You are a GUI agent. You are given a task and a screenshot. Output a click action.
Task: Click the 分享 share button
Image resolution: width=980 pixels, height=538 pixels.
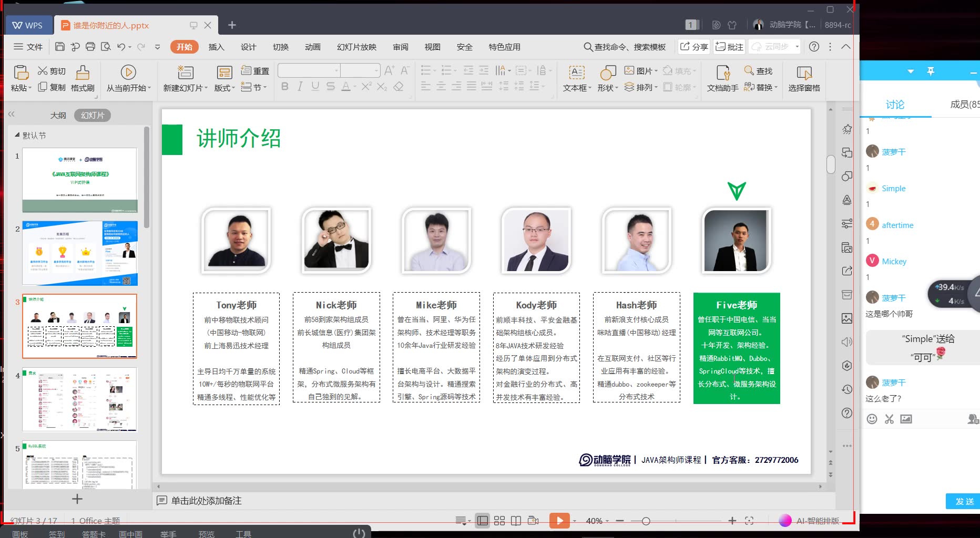(x=694, y=47)
